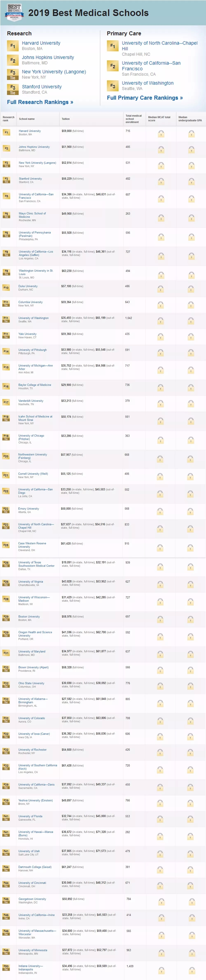
Task: Open University of Wisconsin—Madison table link
Action: [34, 599]
